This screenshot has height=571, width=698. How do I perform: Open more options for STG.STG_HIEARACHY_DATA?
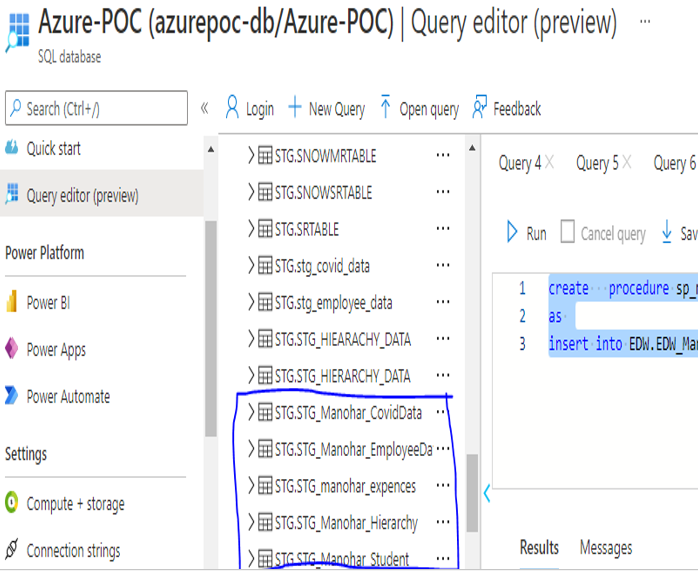pyautogui.click(x=443, y=339)
